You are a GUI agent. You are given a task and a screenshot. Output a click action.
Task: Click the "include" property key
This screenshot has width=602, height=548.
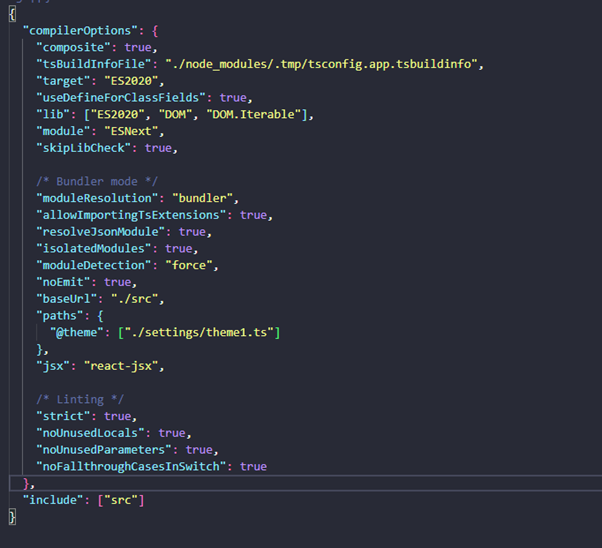pyautogui.click(x=53, y=500)
